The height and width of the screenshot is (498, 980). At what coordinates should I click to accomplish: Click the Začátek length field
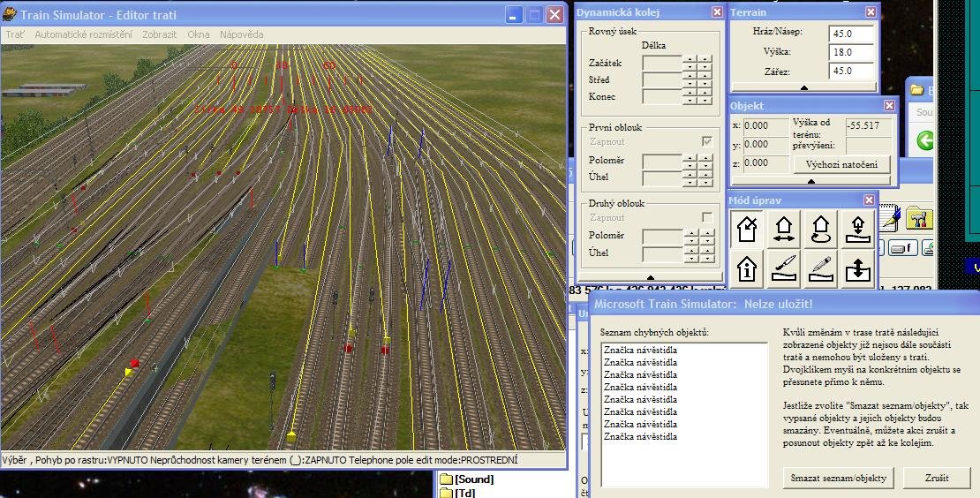[x=662, y=63]
